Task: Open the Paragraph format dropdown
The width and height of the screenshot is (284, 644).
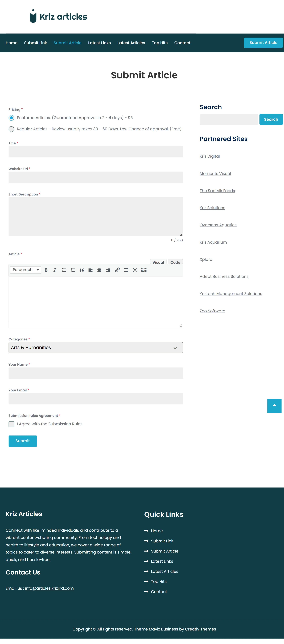Action: tap(25, 270)
